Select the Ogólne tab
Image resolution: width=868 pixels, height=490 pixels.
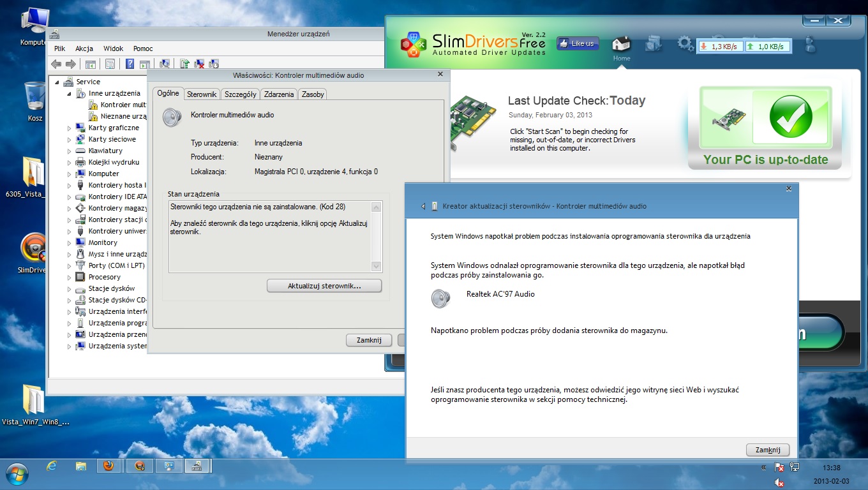[168, 93]
